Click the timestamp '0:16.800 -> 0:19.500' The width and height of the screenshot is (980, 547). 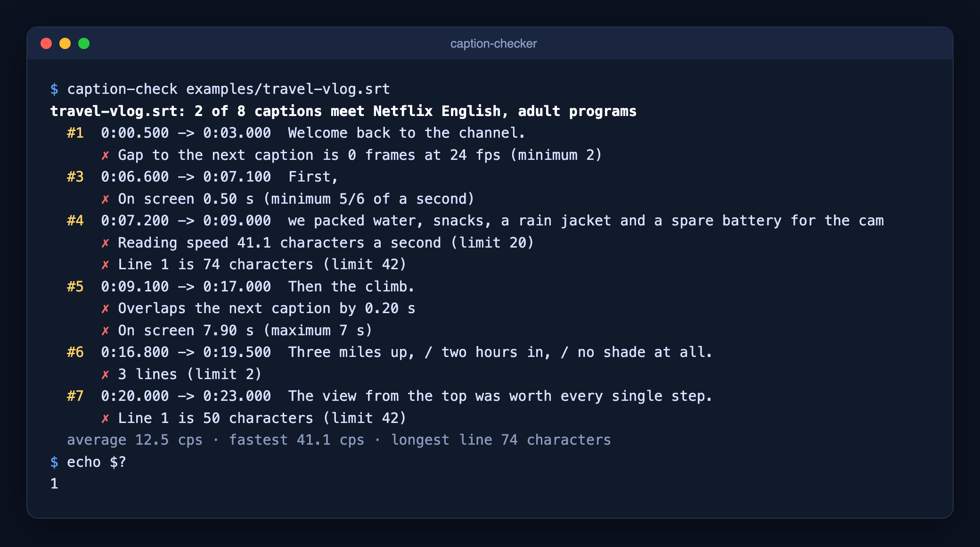[186, 352]
